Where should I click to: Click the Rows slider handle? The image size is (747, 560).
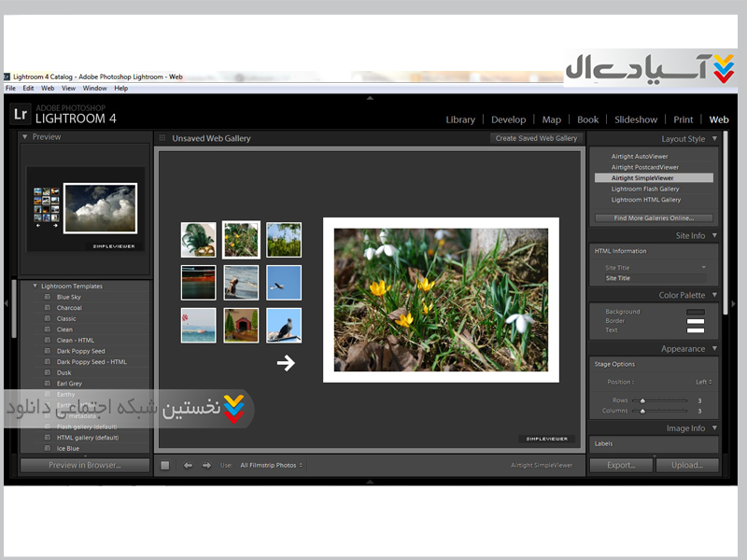tap(642, 400)
